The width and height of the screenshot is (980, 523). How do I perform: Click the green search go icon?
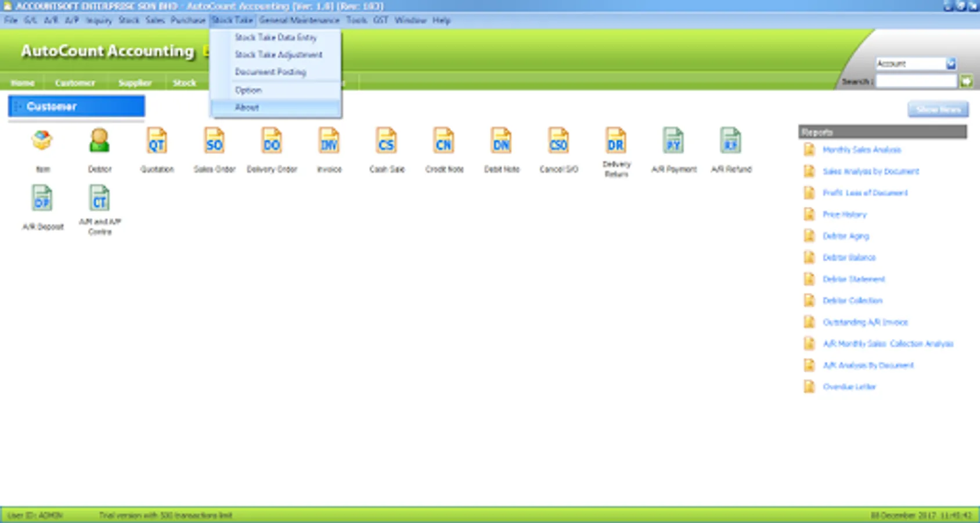(x=967, y=81)
